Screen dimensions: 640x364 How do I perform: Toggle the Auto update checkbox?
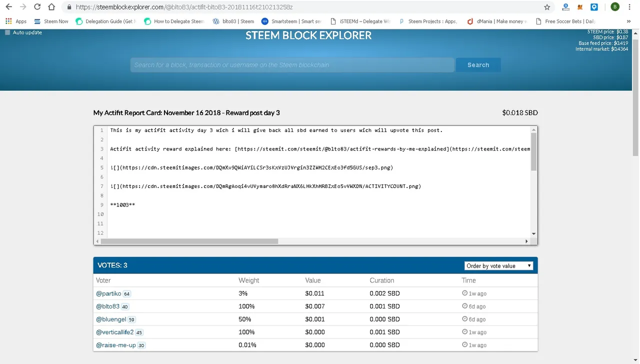tap(7, 32)
